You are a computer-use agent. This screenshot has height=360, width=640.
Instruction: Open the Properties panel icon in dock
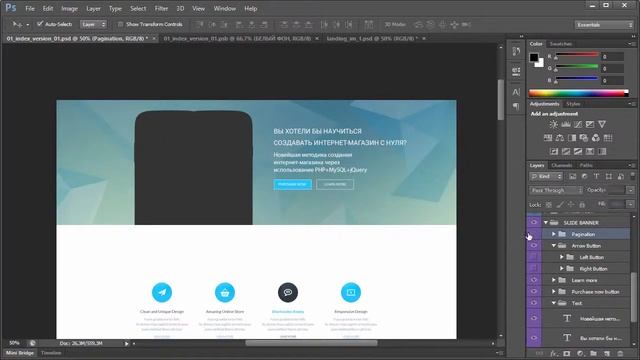516,71
